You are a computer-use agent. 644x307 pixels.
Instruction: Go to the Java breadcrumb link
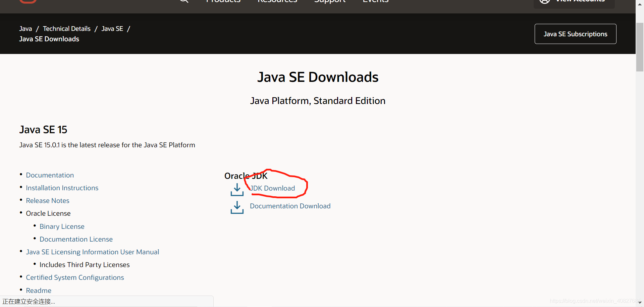(x=25, y=29)
